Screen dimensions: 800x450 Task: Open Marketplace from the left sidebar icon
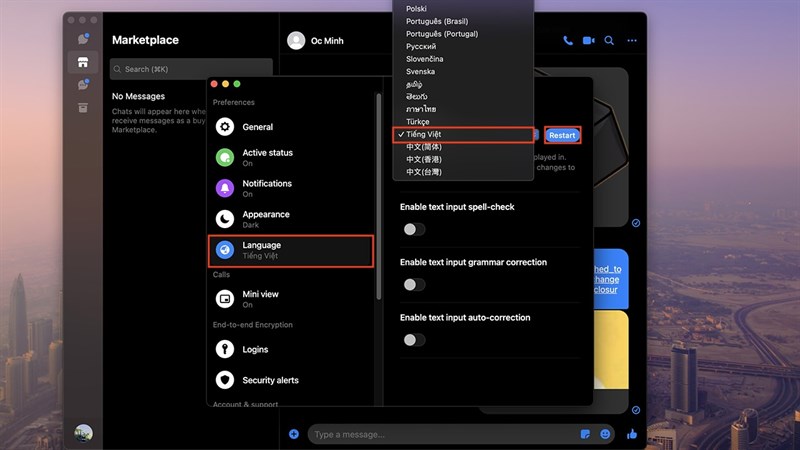[84, 62]
